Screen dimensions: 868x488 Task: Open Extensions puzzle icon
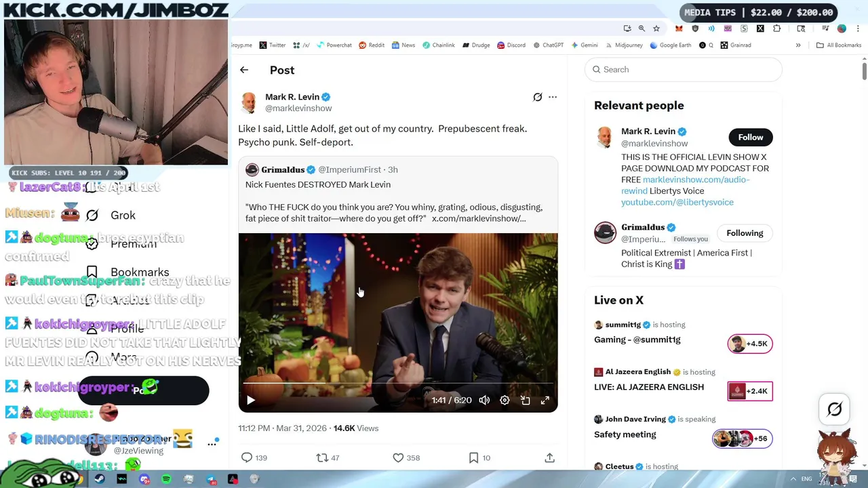(x=776, y=28)
